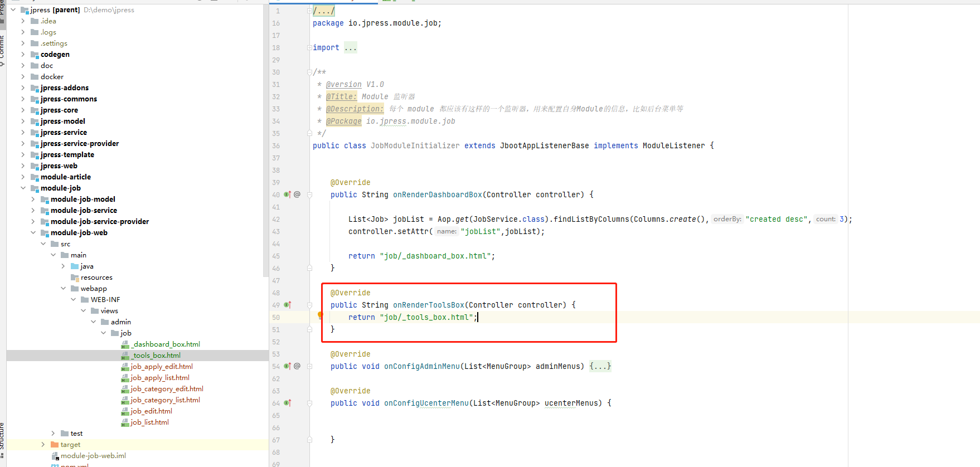Select the jpress-service-provider module
Screen dimensions: 980x467
80,144
